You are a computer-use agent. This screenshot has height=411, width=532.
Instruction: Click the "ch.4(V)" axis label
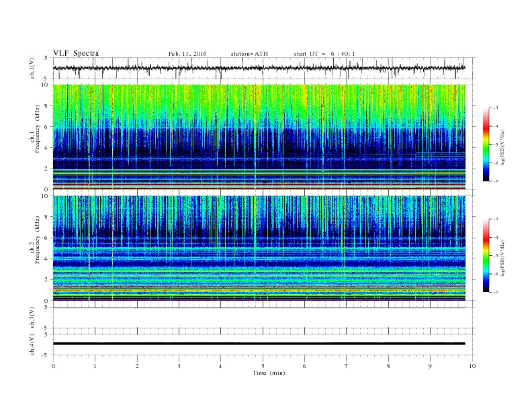(32, 345)
